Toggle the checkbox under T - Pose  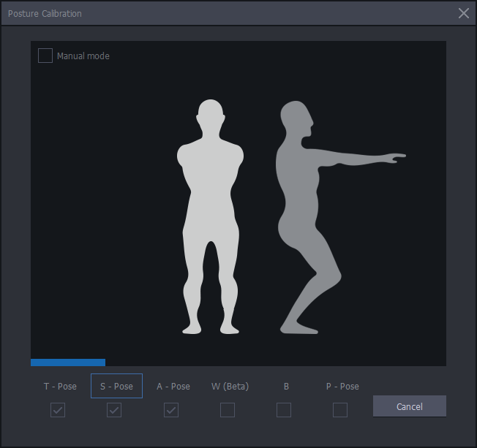pos(58,410)
